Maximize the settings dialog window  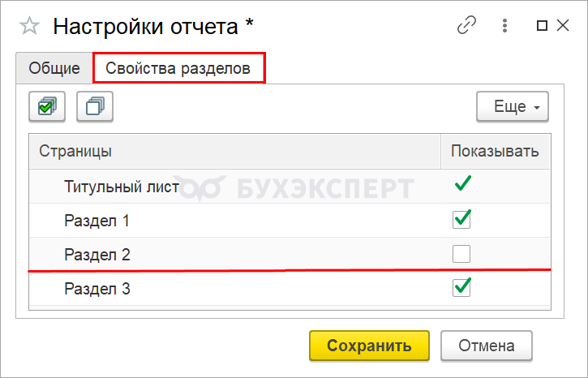[542, 26]
